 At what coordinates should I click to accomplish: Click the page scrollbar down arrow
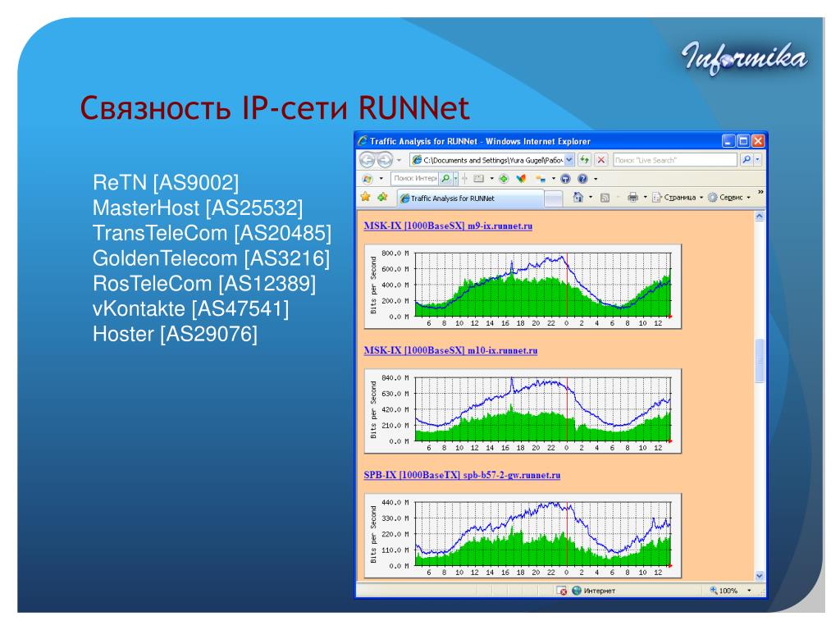759,575
